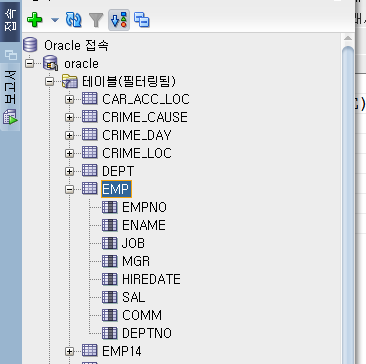366x364 pixels.
Task: Click the vertical scrollbar thumb
Action: 348,205
